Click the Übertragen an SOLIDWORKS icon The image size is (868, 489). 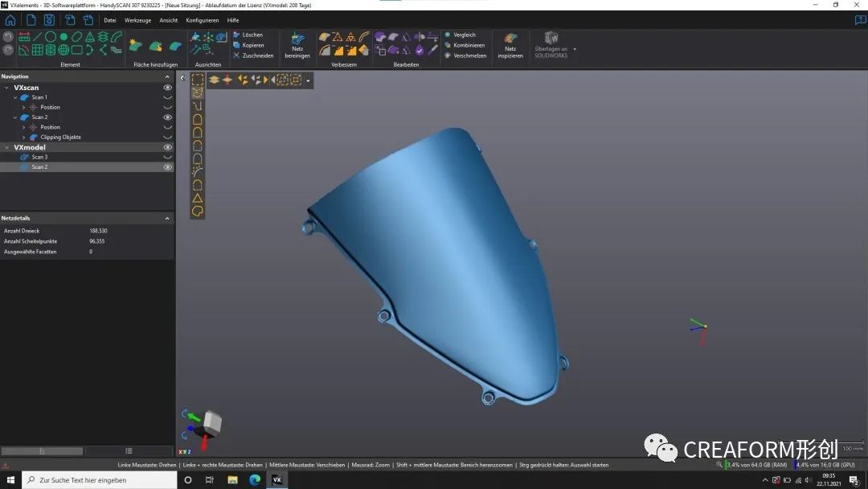point(551,45)
